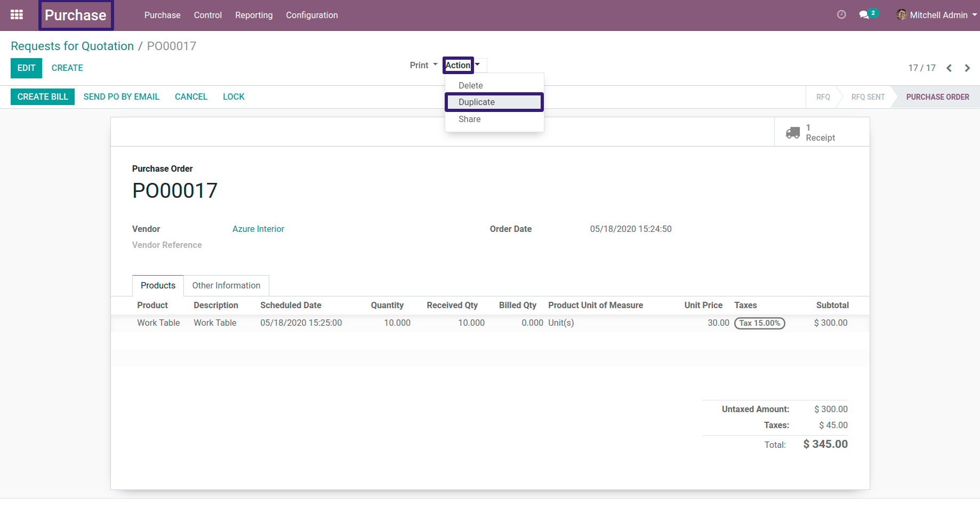Click the total $ 345.00 value

[825, 444]
